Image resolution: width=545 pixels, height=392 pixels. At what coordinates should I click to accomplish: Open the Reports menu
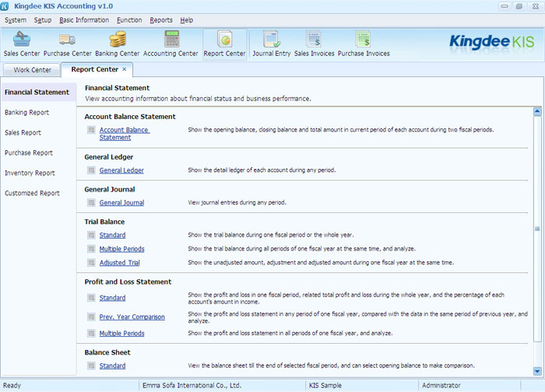161,20
